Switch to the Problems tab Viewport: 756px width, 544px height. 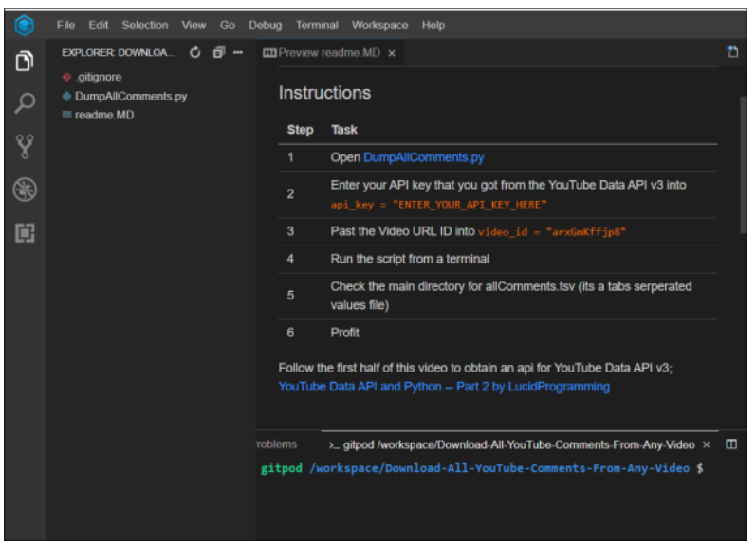point(279,444)
